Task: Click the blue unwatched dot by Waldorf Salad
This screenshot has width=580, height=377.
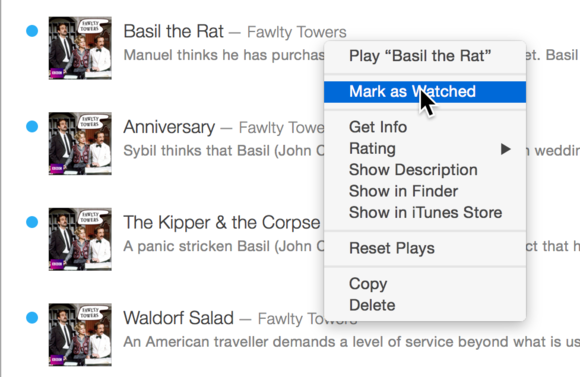Action: 32,317
